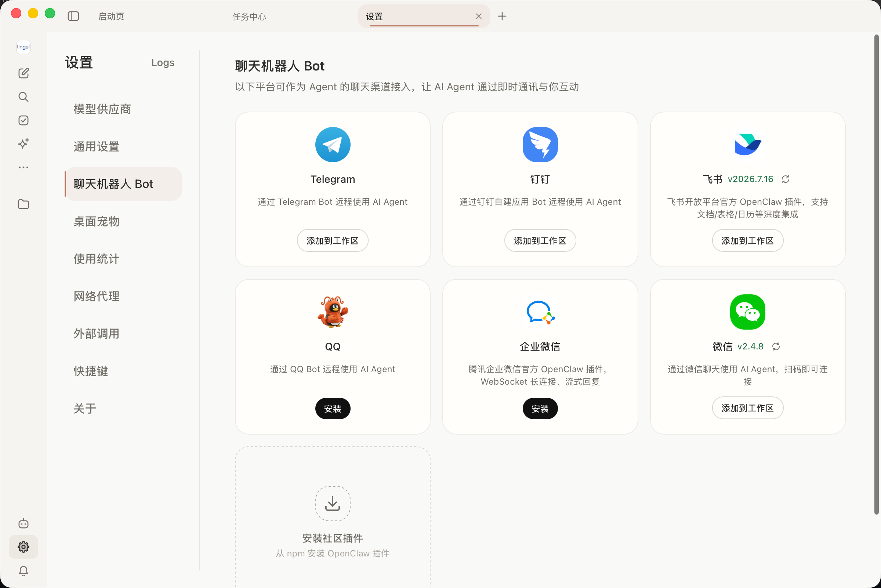This screenshot has height=588, width=881.
Task: Add 钉钉 to workspace
Action: [x=540, y=241]
